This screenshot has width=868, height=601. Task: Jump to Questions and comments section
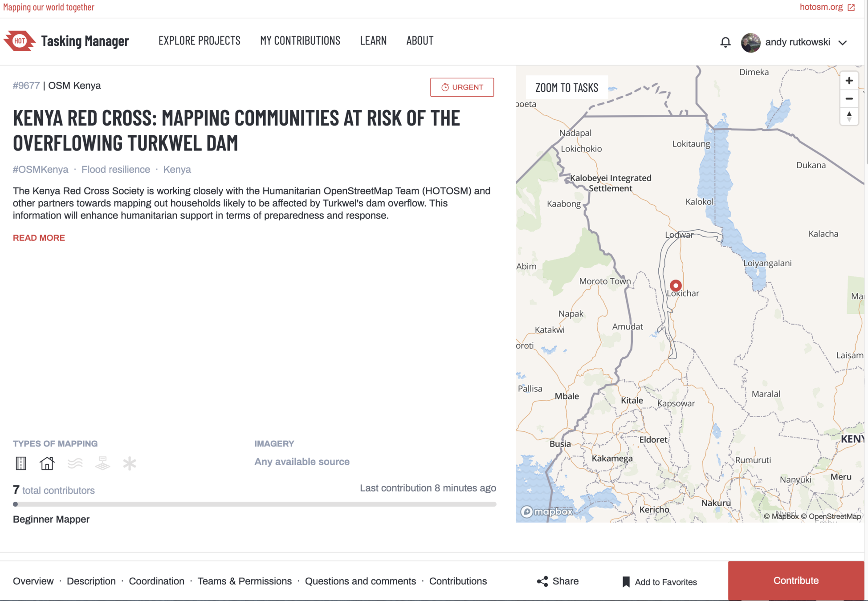360,581
